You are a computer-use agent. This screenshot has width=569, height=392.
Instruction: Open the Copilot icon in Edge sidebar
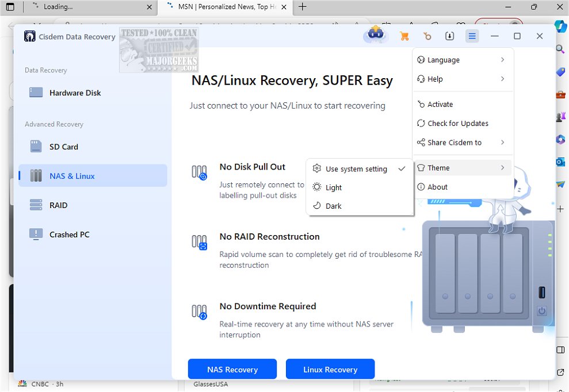560,26
